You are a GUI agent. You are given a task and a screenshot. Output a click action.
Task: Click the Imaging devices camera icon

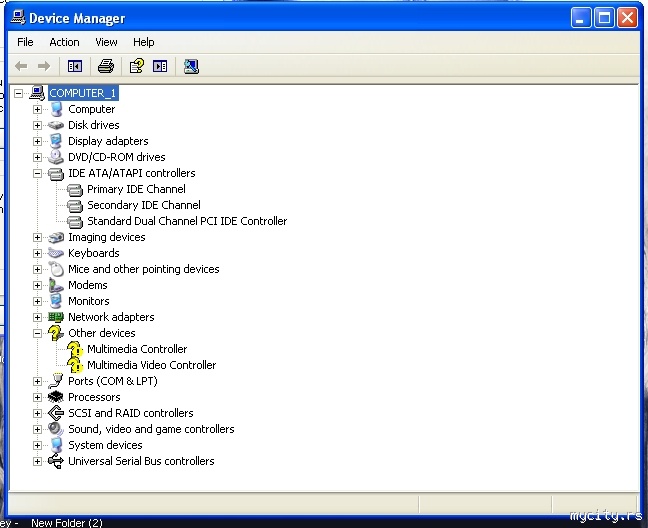pos(56,237)
